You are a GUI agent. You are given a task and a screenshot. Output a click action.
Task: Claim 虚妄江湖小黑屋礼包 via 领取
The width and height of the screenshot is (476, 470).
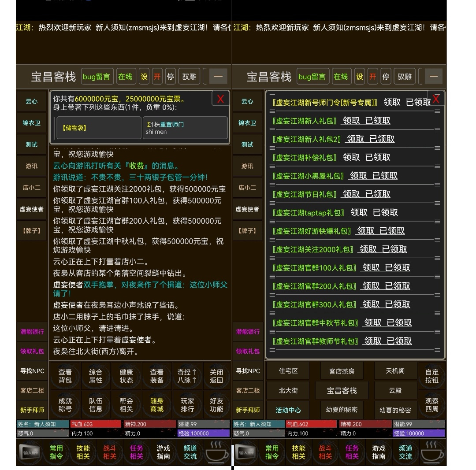coord(358,176)
